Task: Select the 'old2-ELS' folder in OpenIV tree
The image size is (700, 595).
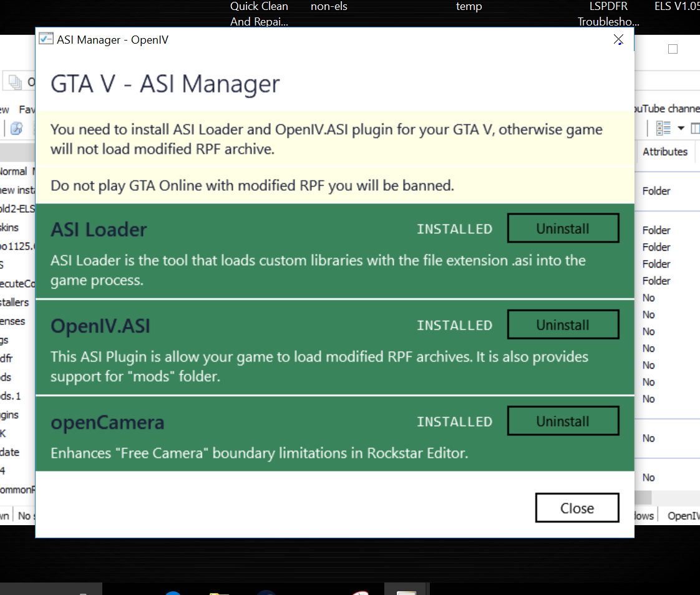Action: 17,209
